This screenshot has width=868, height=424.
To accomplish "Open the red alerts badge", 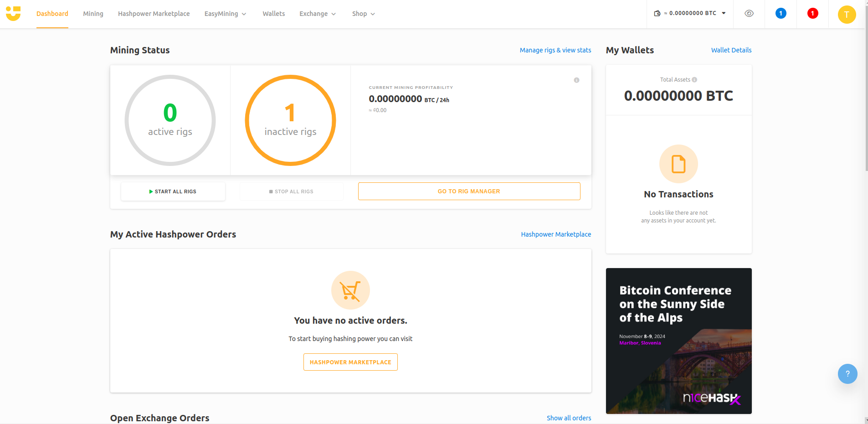I will [812, 13].
